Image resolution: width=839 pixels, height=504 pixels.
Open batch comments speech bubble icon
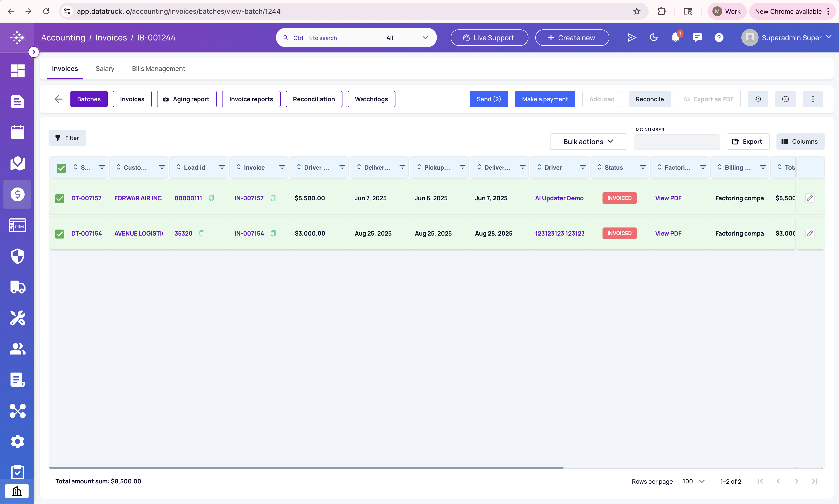pos(785,99)
